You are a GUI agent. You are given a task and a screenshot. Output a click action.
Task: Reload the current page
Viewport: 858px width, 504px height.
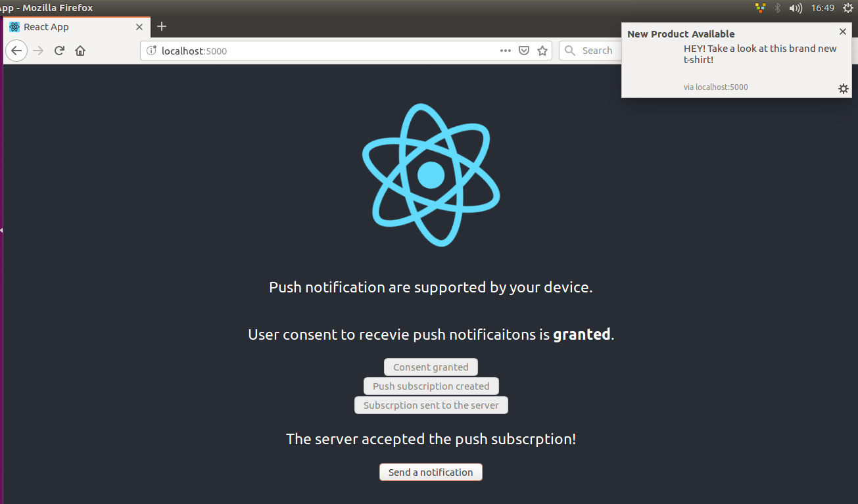(x=59, y=51)
